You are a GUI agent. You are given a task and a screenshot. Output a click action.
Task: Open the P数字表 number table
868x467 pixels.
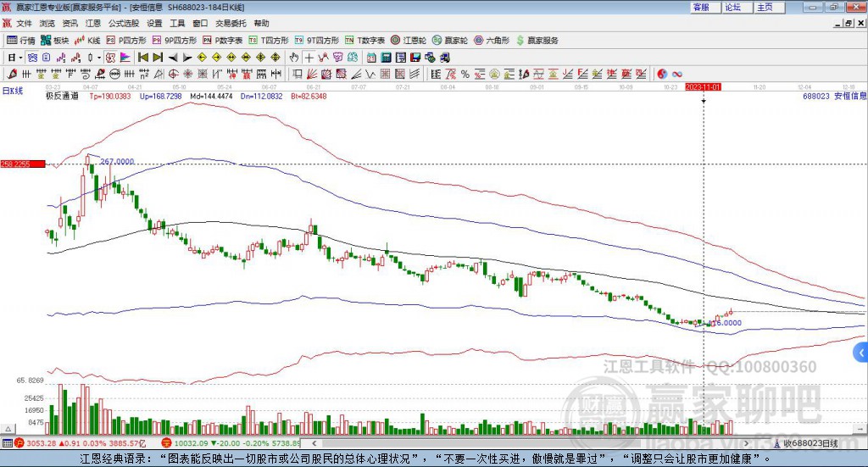click(x=223, y=41)
